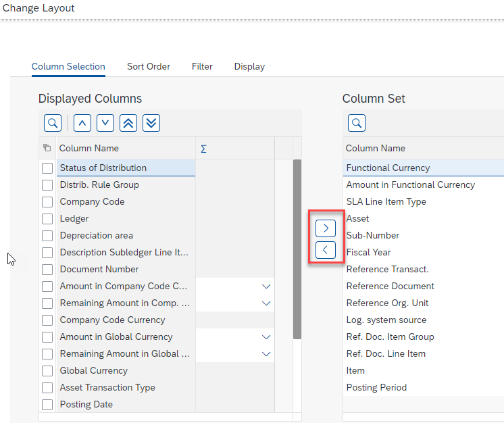This screenshot has width=504, height=423.
Task: Select Log. system source row
Action: [x=424, y=320]
